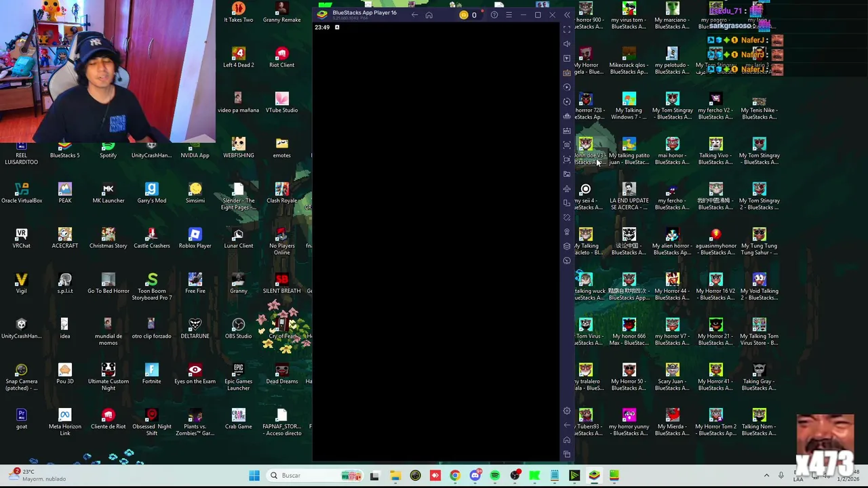Screen dimensions: 868x488
Task: Select My Talking Windows 7 BlueStacks shortcut
Action: pos(629,106)
